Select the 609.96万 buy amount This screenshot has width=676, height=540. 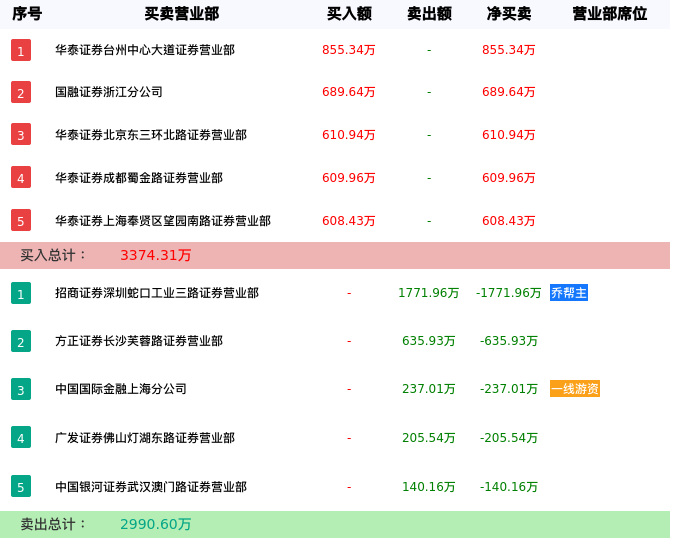[x=349, y=178]
